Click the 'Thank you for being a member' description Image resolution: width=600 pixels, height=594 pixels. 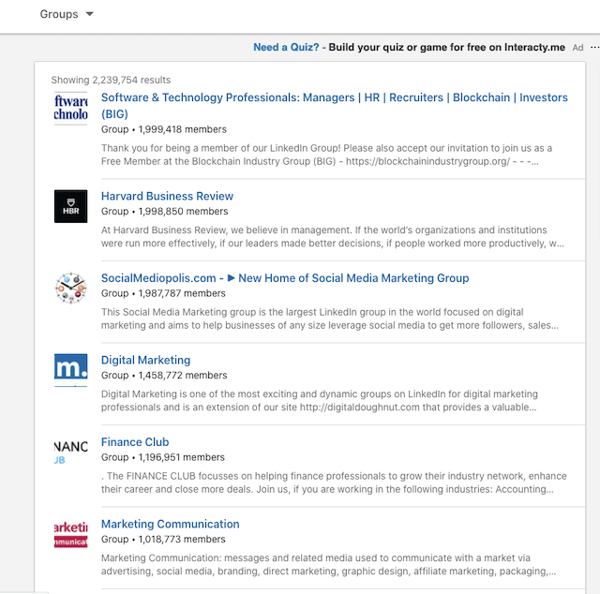click(x=327, y=155)
